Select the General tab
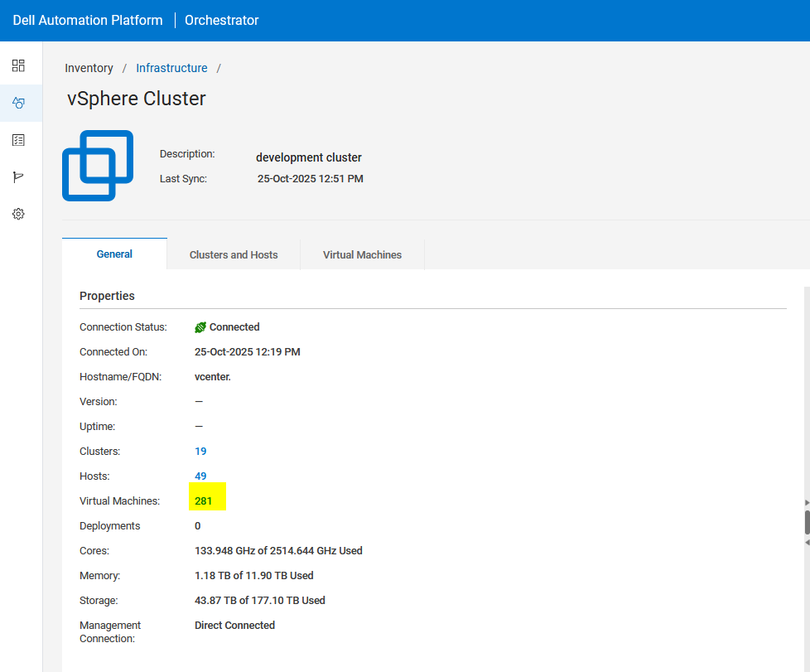 click(114, 254)
